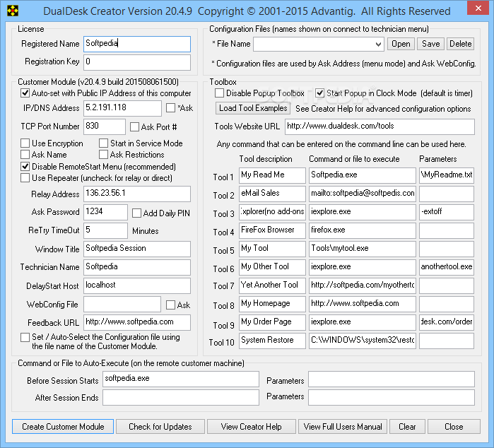Click After Session Ends command field
This screenshot has height=448, width=494.
pos(181,398)
